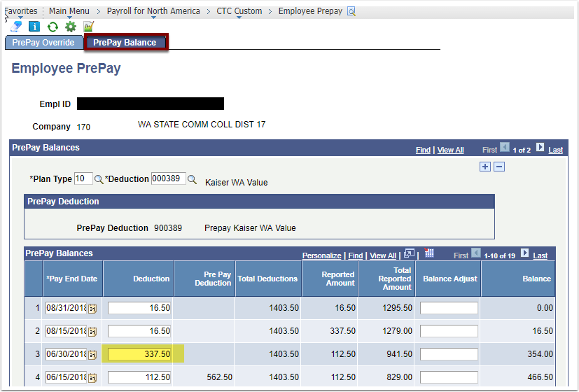Open calendar for 06/30/2018 pay end date
Screen dimensions: 579x392
[92, 355]
